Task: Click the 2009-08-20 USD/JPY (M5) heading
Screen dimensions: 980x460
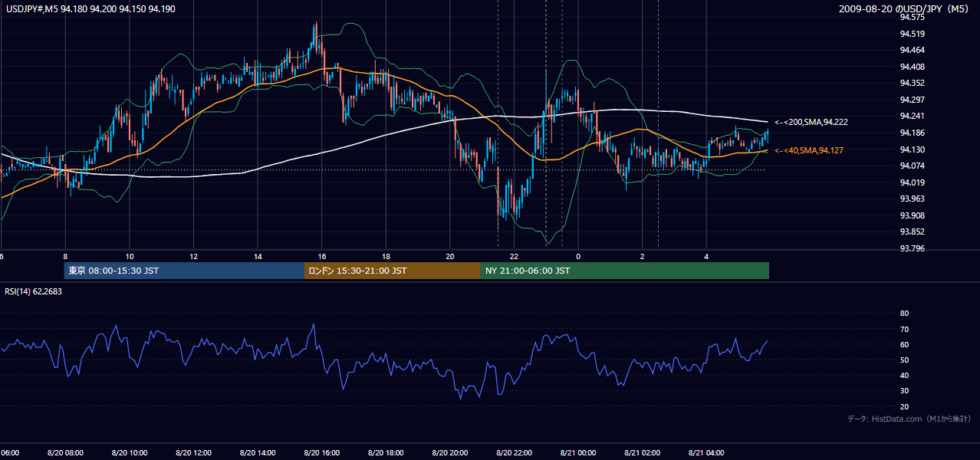Action: [905, 9]
